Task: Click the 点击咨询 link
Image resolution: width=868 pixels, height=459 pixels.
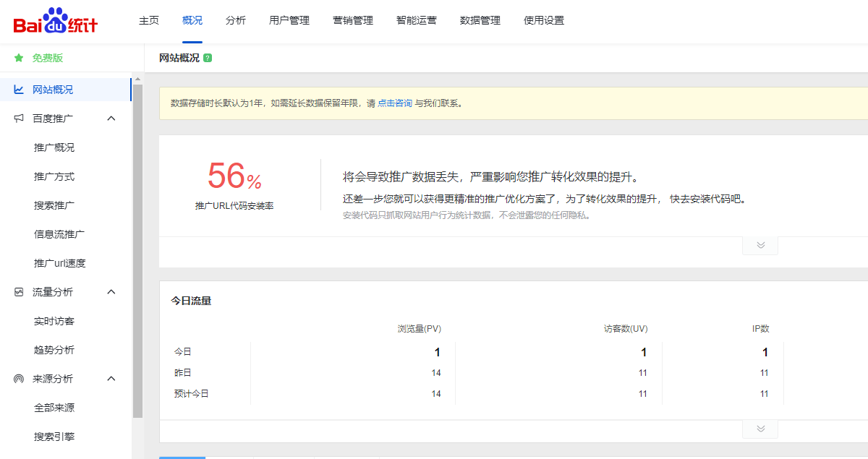Action: [x=395, y=103]
